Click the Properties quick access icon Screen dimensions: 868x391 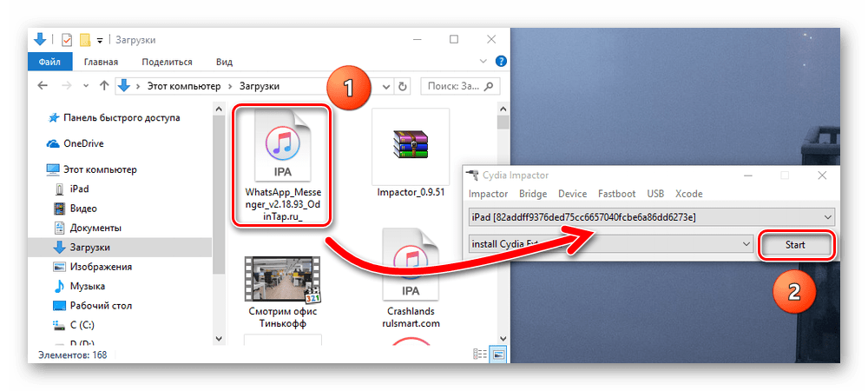click(x=67, y=40)
